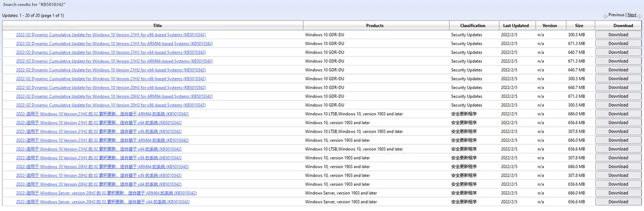The image size is (644, 211).
Task: Go to the Next results page link
Action: (x=632, y=15)
